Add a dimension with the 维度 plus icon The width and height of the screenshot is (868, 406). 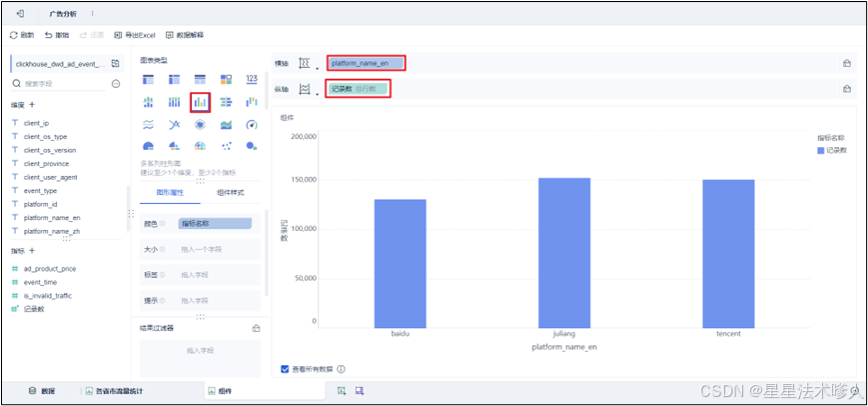point(32,104)
